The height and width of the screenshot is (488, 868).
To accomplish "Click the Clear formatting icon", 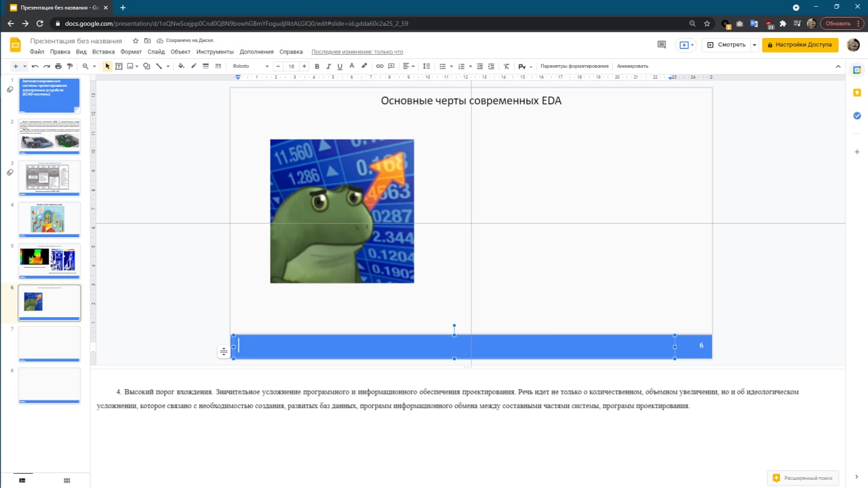I will point(507,66).
